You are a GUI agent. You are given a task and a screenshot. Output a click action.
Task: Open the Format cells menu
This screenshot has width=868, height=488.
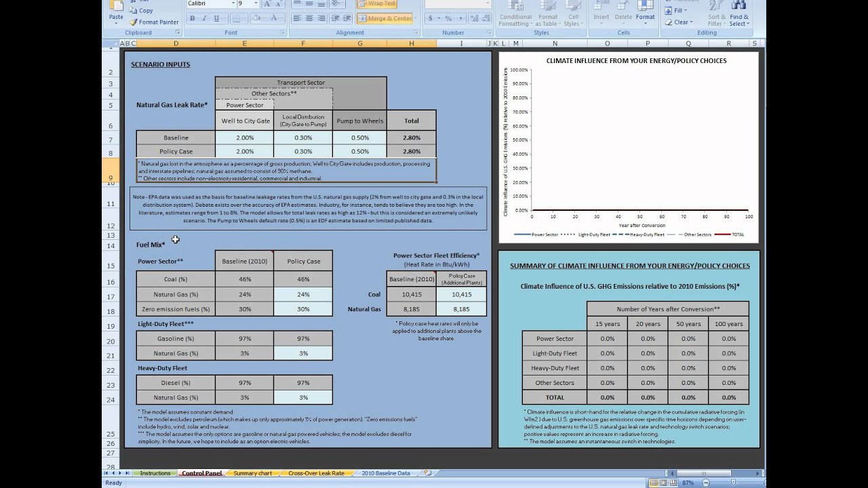click(646, 12)
